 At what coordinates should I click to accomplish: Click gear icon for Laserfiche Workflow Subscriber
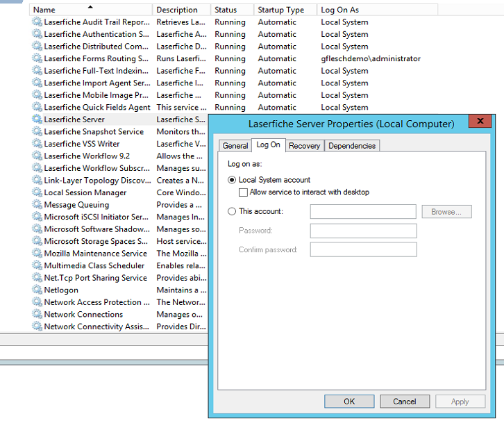(37, 168)
